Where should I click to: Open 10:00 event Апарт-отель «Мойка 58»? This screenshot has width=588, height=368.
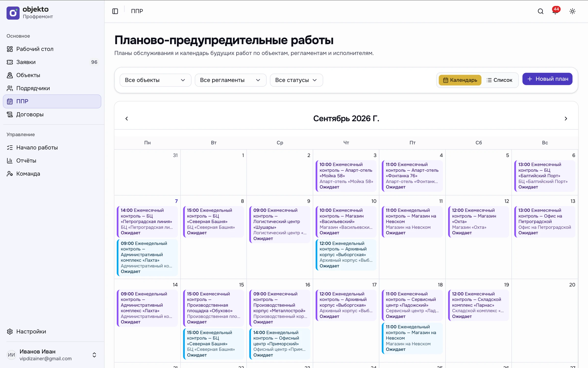tap(346, 176)
